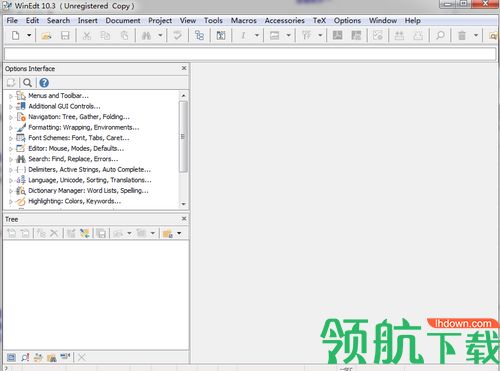Open the Accessories menu
500x371 pixels.
click(x=285, y=21)
